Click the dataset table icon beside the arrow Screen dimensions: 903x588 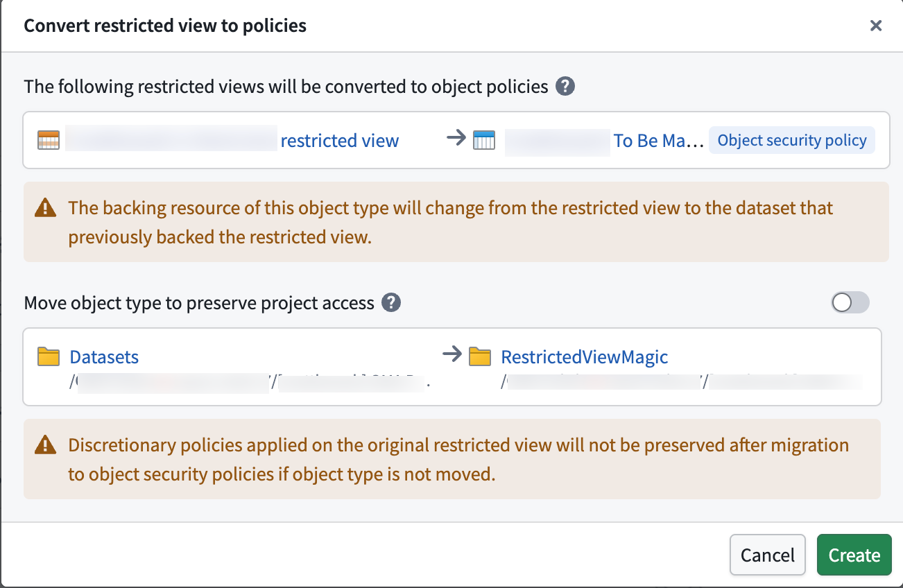click(484, 139)
